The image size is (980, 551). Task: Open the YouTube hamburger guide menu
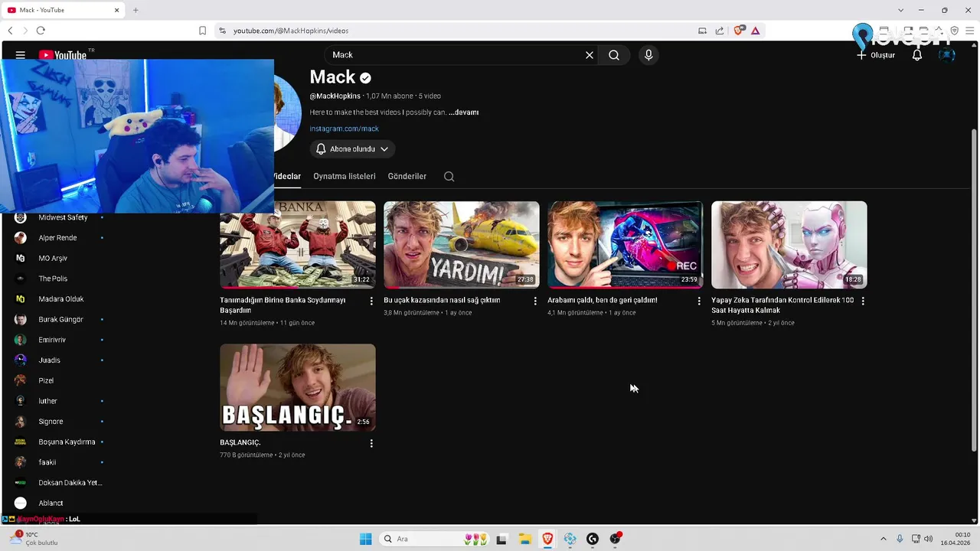(x=21, y=55)
